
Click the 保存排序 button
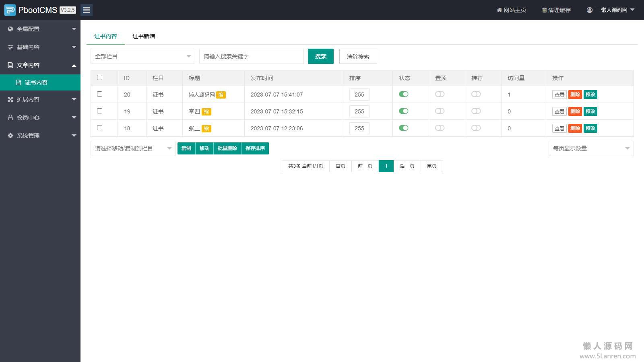click(x=255, y=148)
